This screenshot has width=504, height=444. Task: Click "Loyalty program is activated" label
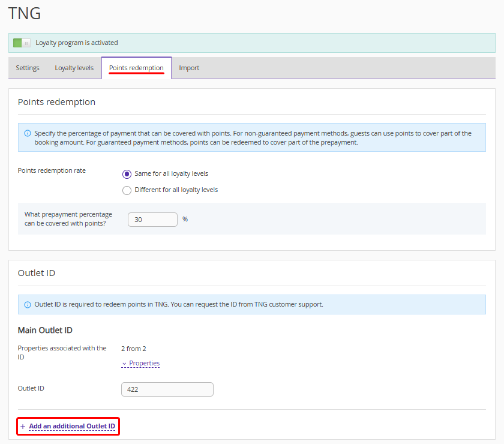click(x=77, y=43)
